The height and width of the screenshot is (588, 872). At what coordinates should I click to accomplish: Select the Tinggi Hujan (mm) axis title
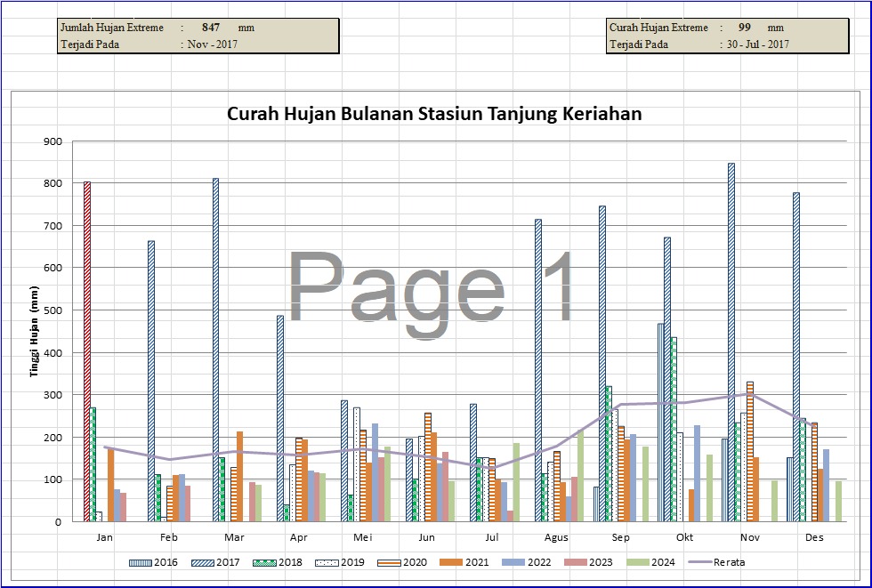(34, 332)
